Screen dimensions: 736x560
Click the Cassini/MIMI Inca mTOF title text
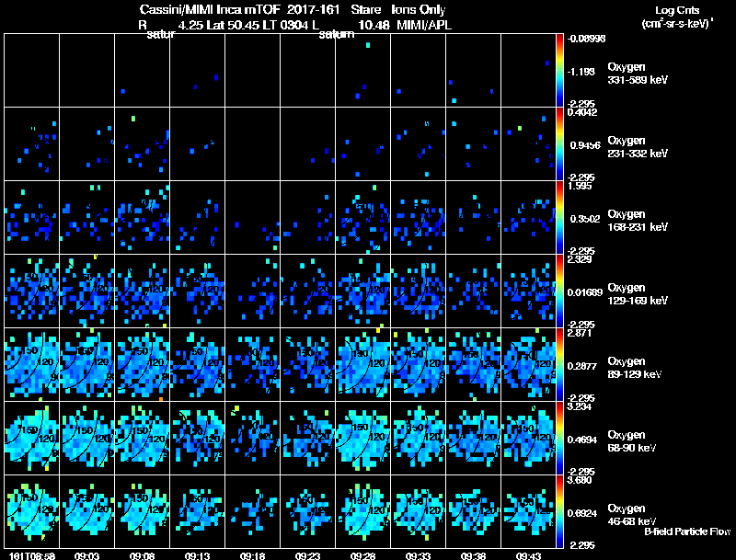[x=210, y=9]
